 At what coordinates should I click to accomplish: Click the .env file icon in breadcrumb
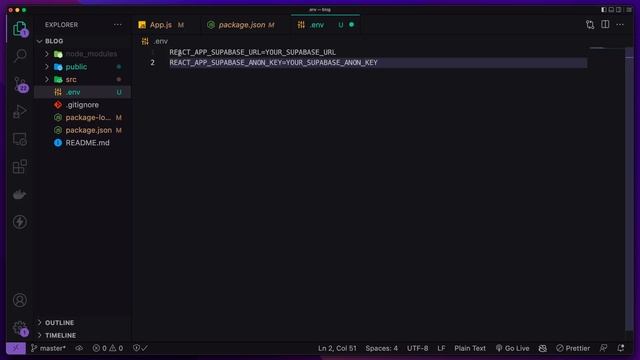(145, 41)
